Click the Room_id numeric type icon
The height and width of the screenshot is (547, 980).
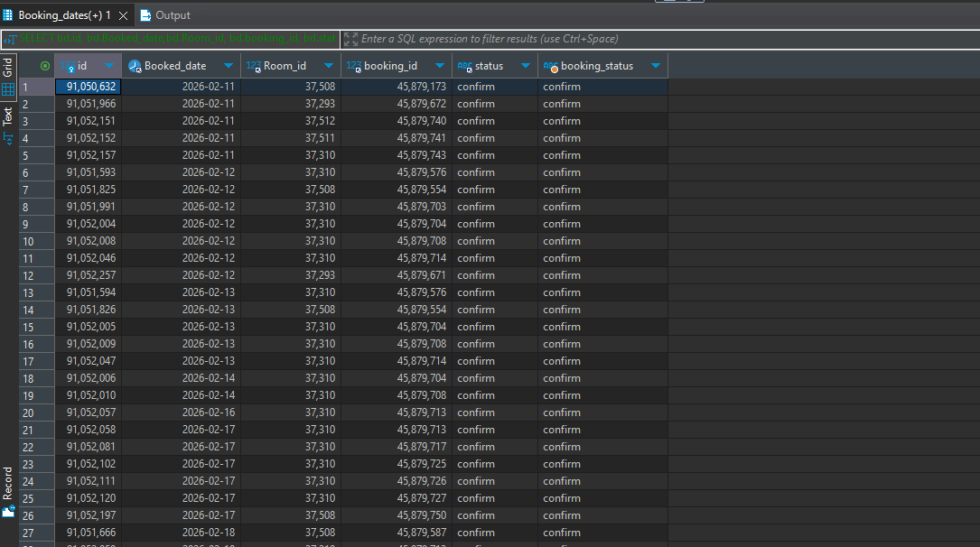pos(253,66)
